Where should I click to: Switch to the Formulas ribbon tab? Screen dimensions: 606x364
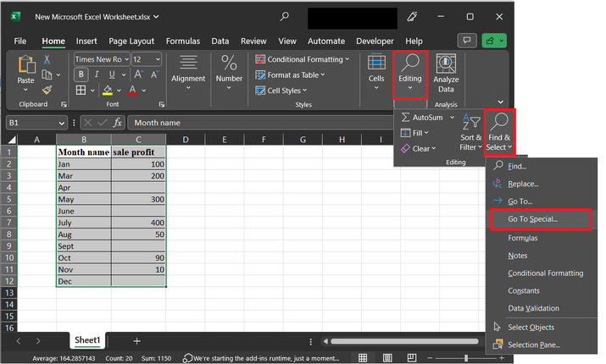pyautogui.click(x=182, y=41)
